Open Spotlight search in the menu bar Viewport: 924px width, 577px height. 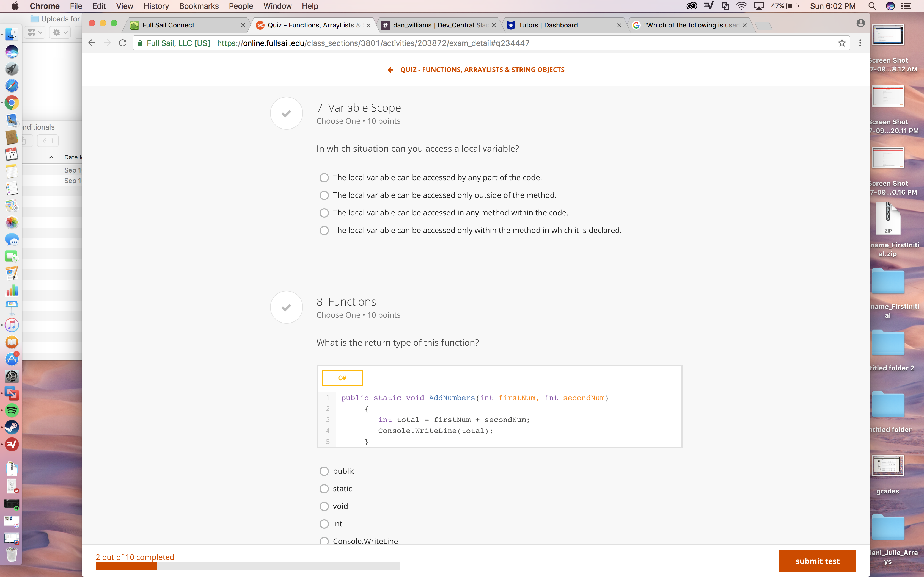coord(872,6)
